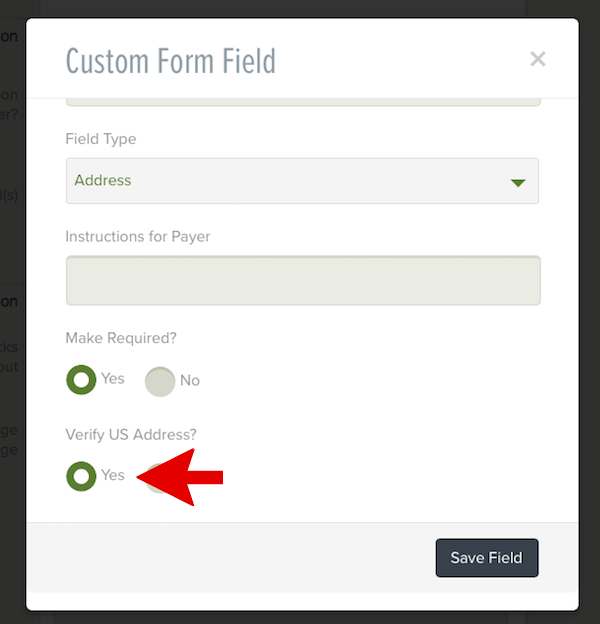Click the Instructions for Payer label
Image resolution: width=600 pixels, height=624 pixels.
tap(138, 237)
